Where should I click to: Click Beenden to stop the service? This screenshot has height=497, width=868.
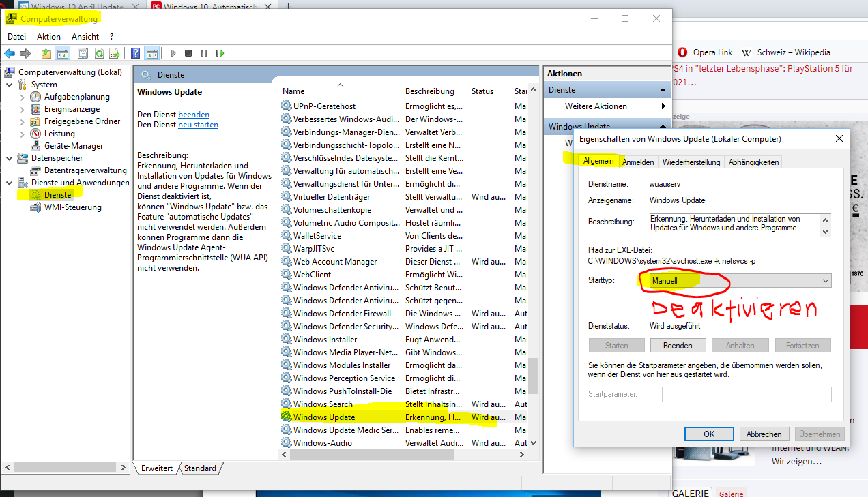(x=678, y=345)
